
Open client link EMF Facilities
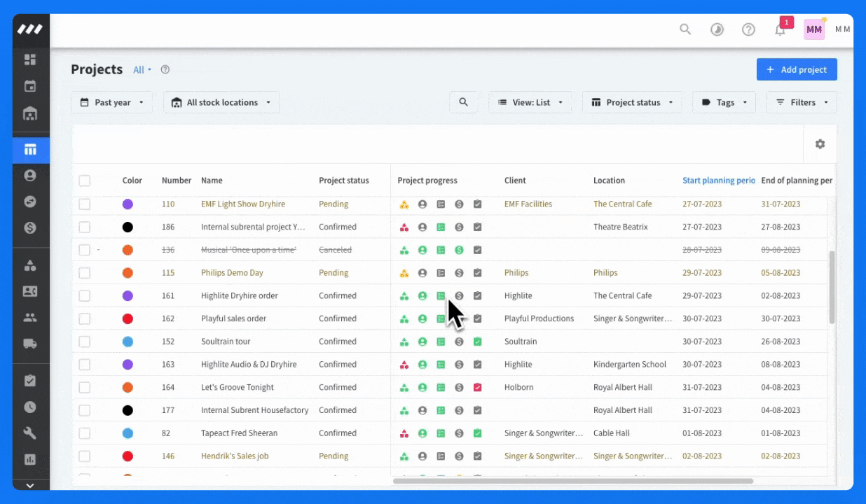pyautogui.click(x=528, y=204)
